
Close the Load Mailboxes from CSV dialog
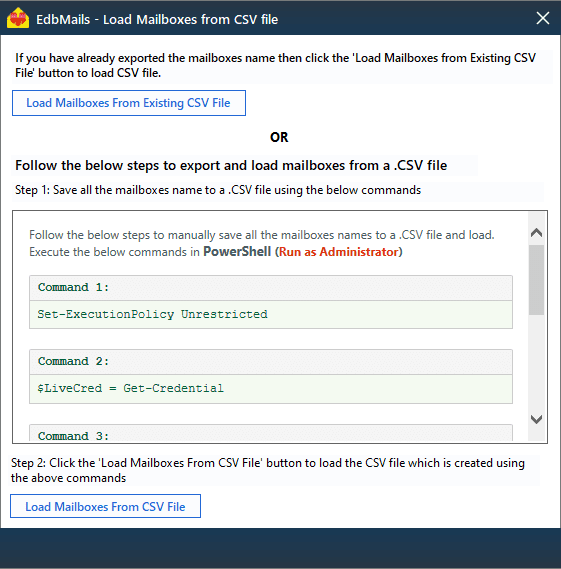pos(542,18)
